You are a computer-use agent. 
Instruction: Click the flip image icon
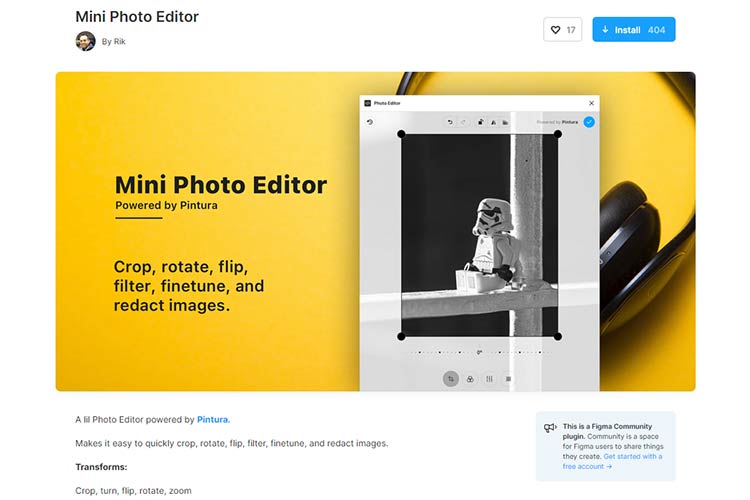point(493,122)
